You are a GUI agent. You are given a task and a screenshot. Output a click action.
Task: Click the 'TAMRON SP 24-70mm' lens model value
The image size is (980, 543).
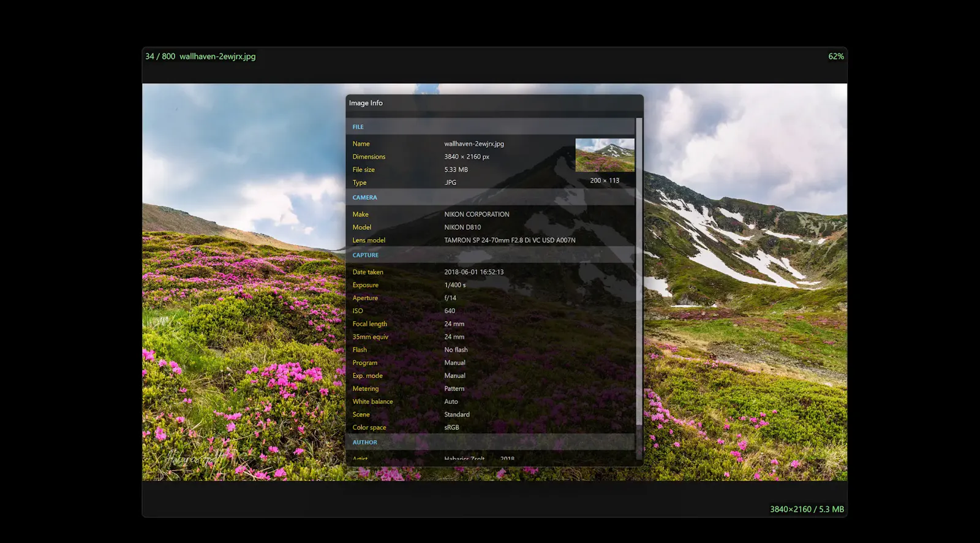[x=510, y=240]
